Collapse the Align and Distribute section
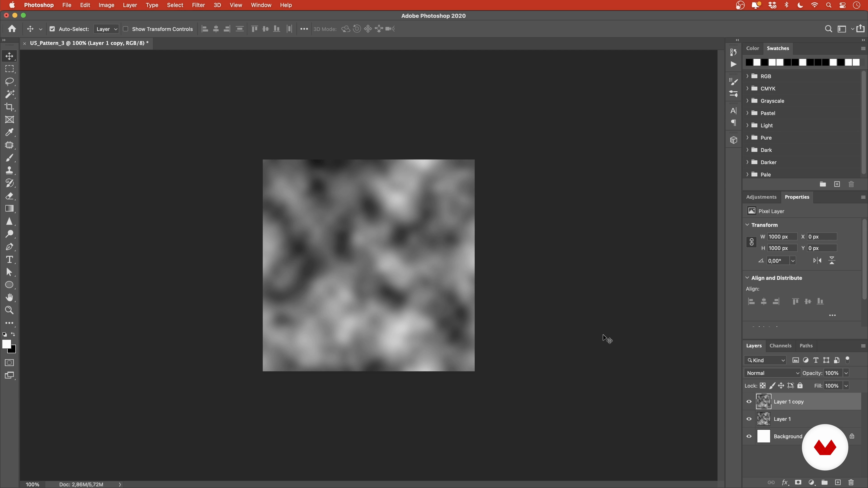868x488 pixels. (747, 277)
